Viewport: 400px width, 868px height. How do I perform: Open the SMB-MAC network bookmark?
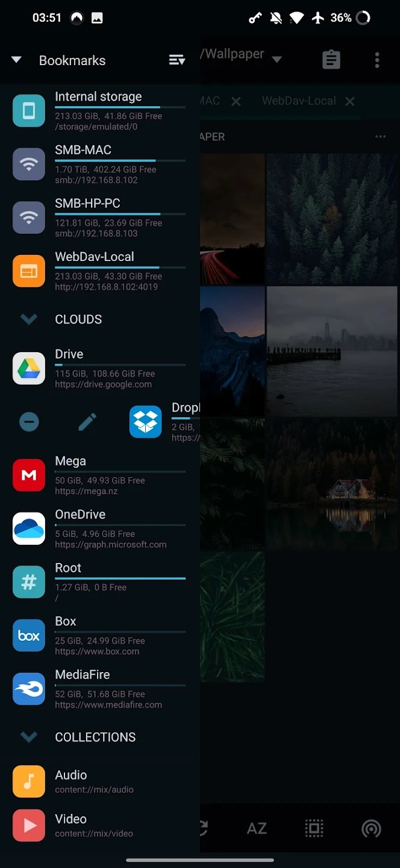point(83,150)
